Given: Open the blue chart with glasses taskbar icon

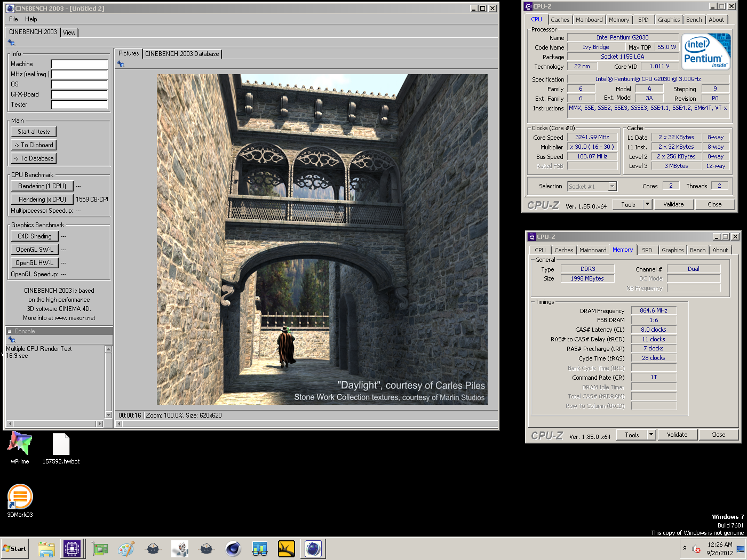Looking at the screenshot, I should click(260, 549).
